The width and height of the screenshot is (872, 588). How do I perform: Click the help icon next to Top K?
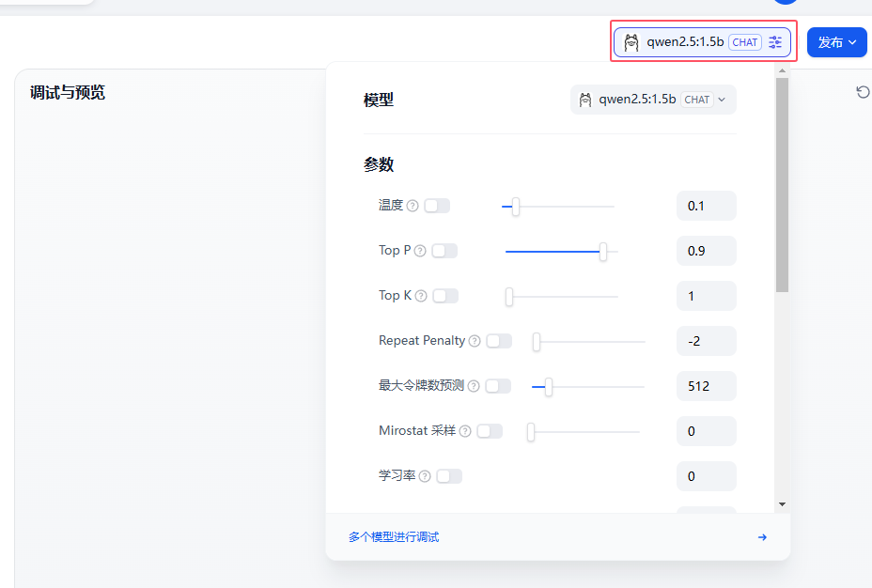point(421,296)
